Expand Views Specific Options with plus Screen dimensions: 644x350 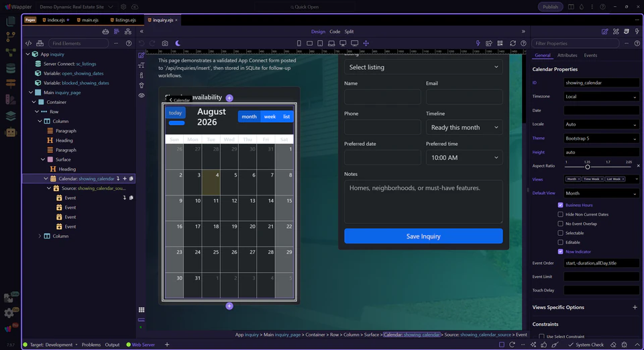coord(635,307)
